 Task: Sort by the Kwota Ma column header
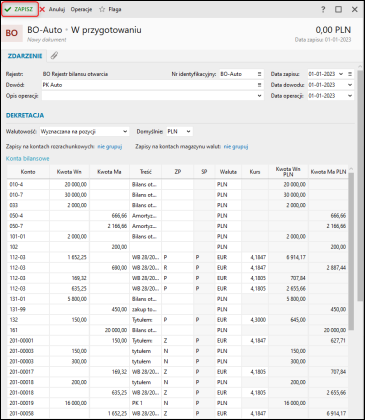coord(109,172)
